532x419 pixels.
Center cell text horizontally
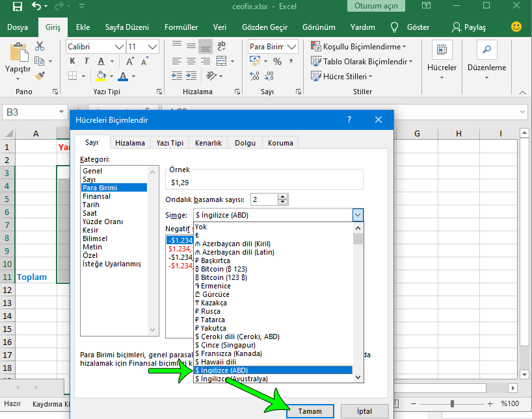pos(191,61)
